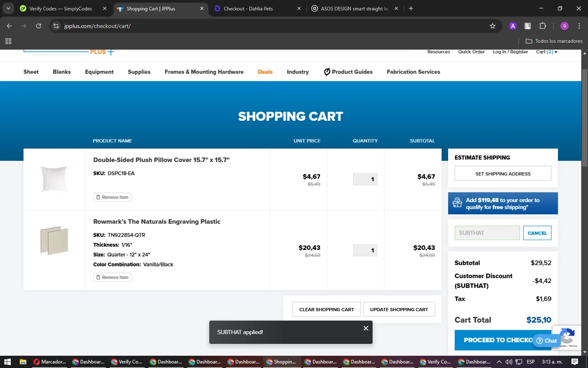Dismiss the SUBTHAT applied notification
588x368 pixels.
tap(366, 328)
